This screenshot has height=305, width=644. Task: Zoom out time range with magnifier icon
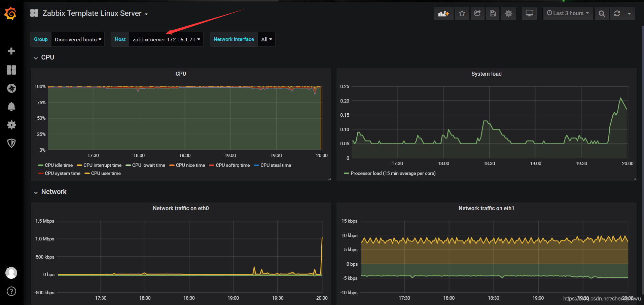[x=602, y=13]
